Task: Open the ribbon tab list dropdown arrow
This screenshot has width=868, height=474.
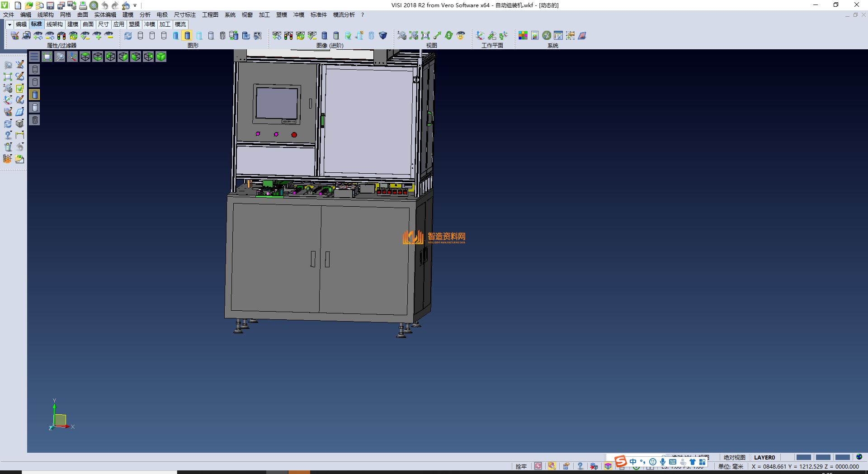Action: click(9, 24)
